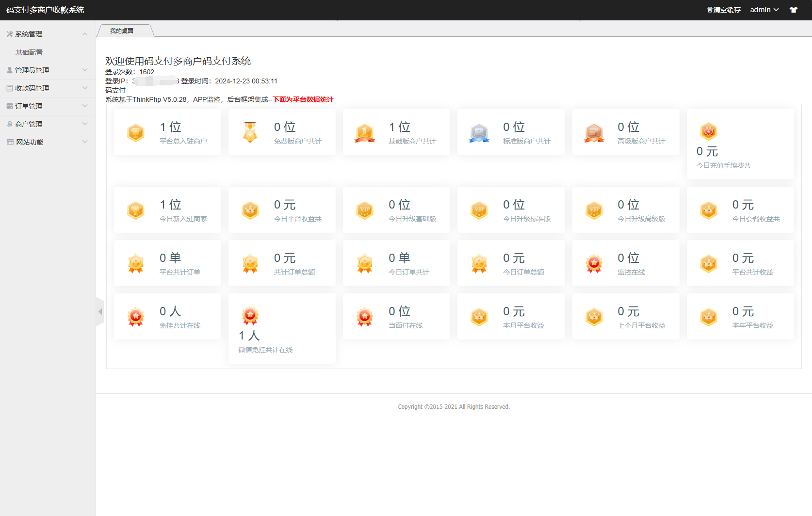Click the 码支付多商户收款系统 title
This screenshot has width=812, height=516.
click(46, 9)
